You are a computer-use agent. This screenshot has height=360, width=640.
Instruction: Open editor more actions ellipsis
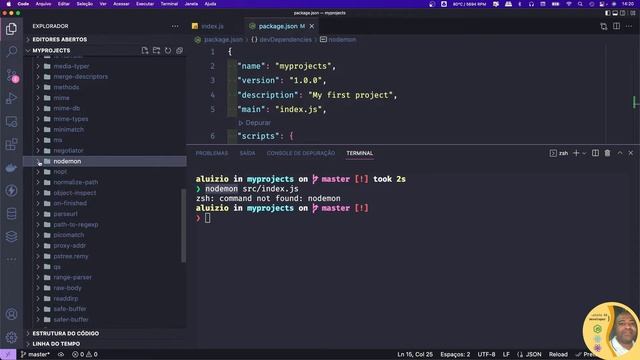tap(629, 27)
